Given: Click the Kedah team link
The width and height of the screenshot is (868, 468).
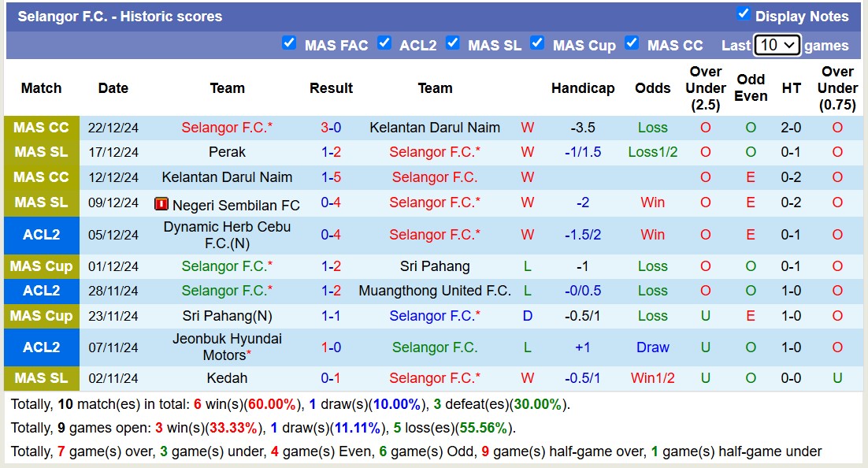Looking at the screenshot, I should 227,378.
